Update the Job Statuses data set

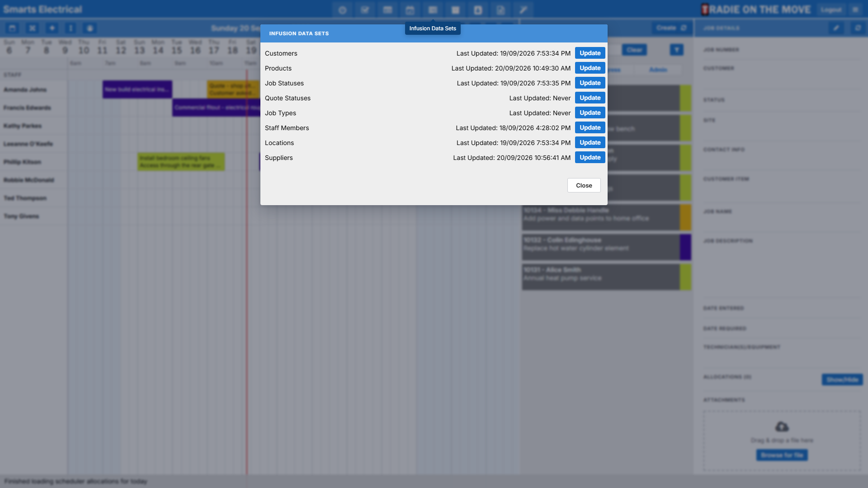pyautogui.click(x=590, y=83)
